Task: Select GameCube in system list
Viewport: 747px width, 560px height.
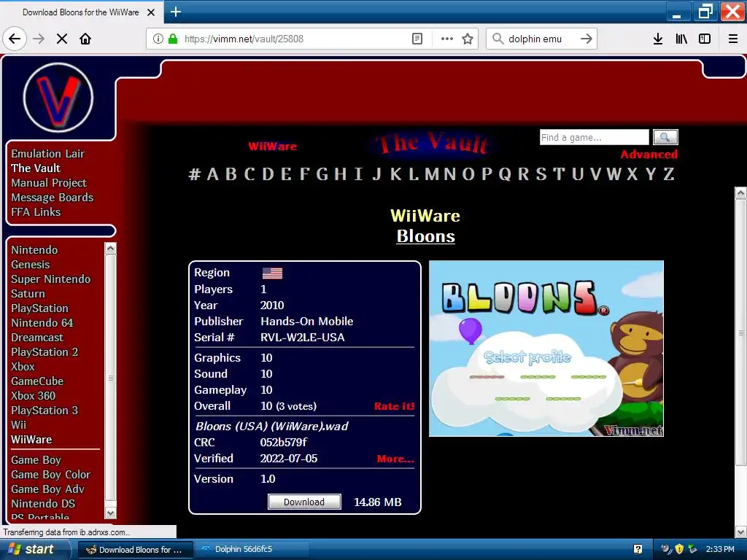Action: (x=37, y=381)
